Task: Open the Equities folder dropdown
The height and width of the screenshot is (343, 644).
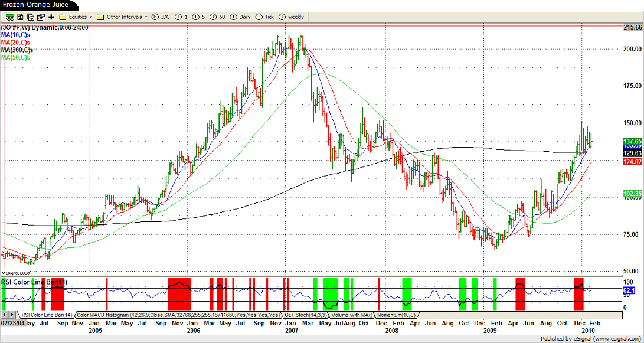Action: (x=76, y=17)
